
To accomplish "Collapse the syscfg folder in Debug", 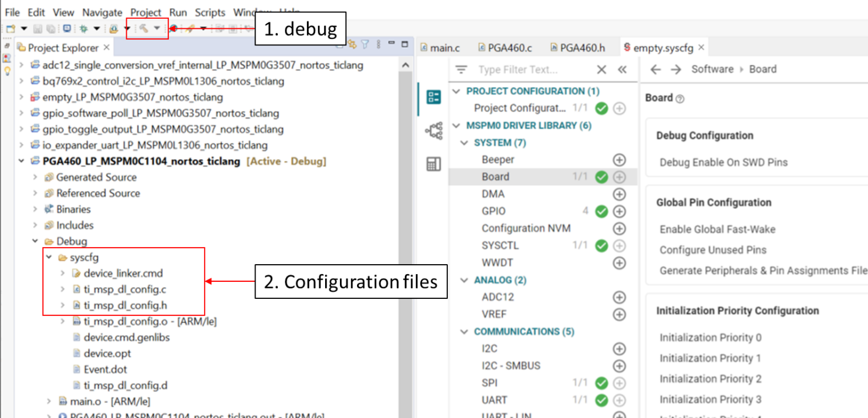I will [x=49, y=257].
